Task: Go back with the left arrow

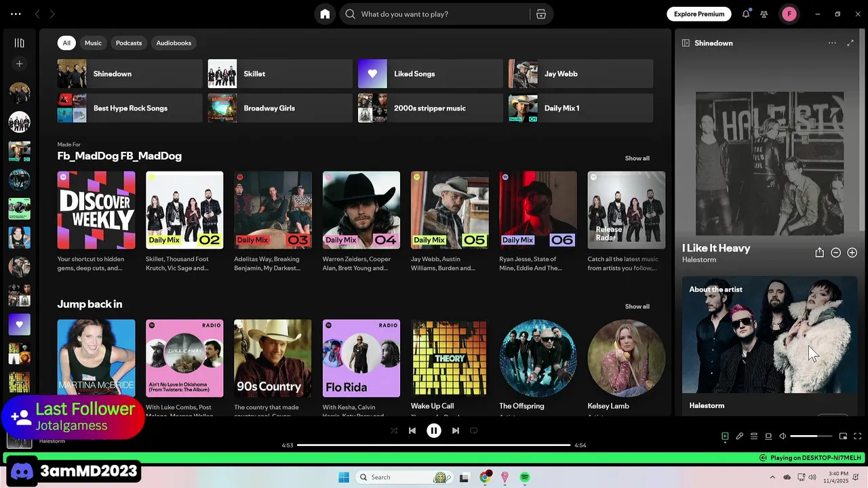Action: click(x=37, y=14)
